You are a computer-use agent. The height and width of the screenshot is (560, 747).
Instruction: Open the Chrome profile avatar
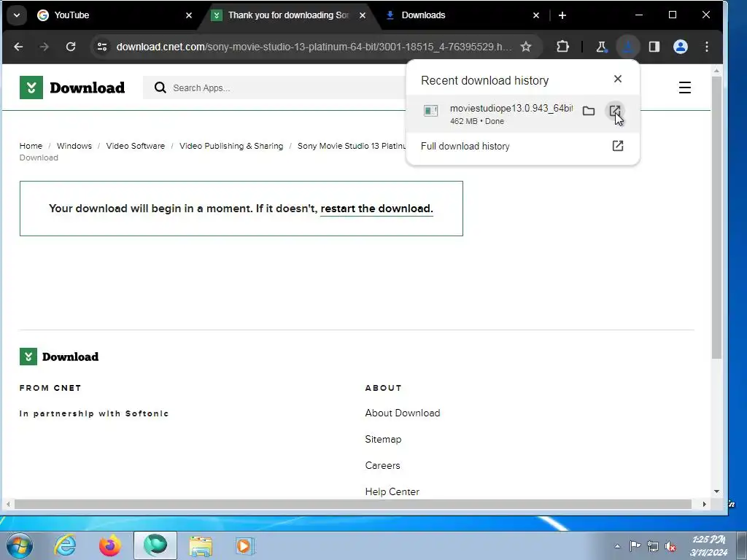pyautogui.click(x=681, y=47)
